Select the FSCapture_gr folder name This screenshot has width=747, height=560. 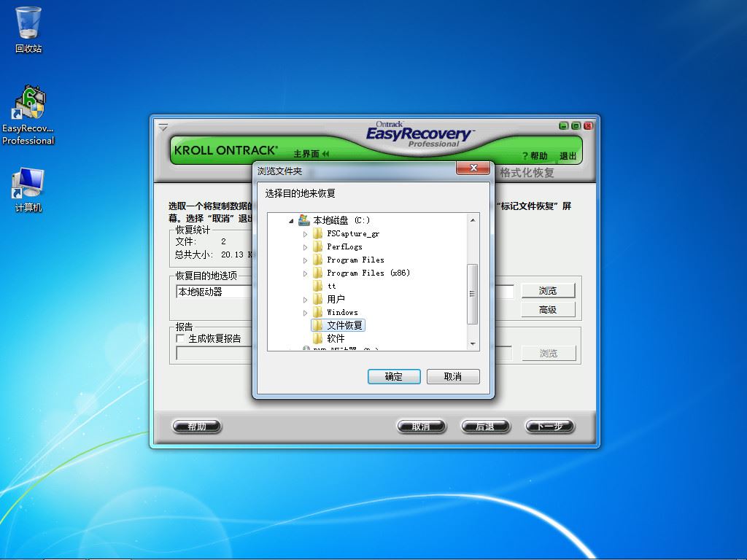[x=353, y=233]
